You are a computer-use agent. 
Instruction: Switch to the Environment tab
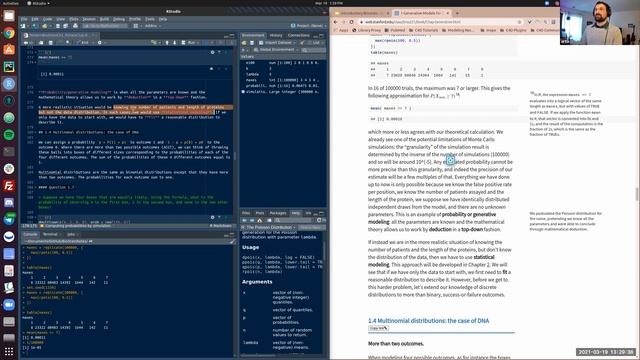[x=253, y=36]
